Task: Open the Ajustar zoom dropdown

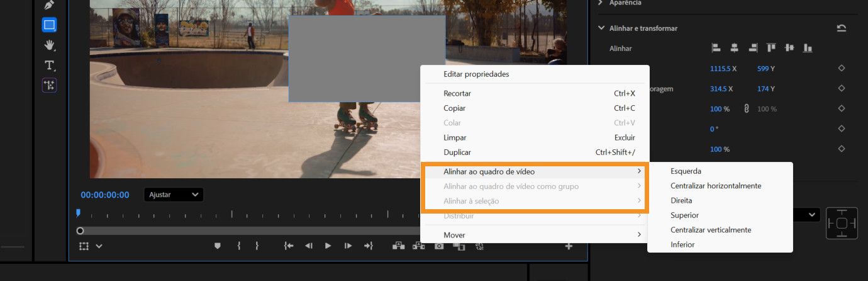Action: [x=174, y=195]
